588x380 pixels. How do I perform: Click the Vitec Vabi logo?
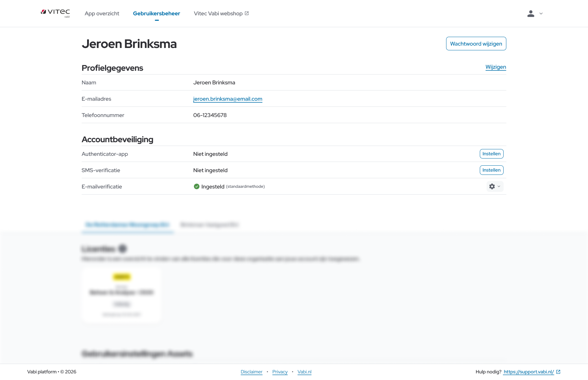tap(55, 13)
